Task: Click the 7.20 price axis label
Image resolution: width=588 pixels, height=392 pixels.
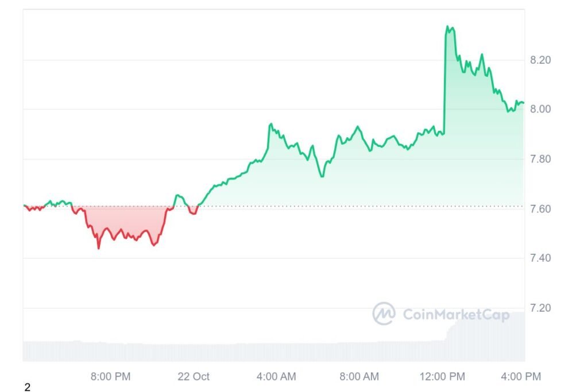Action: click(540, 308)
